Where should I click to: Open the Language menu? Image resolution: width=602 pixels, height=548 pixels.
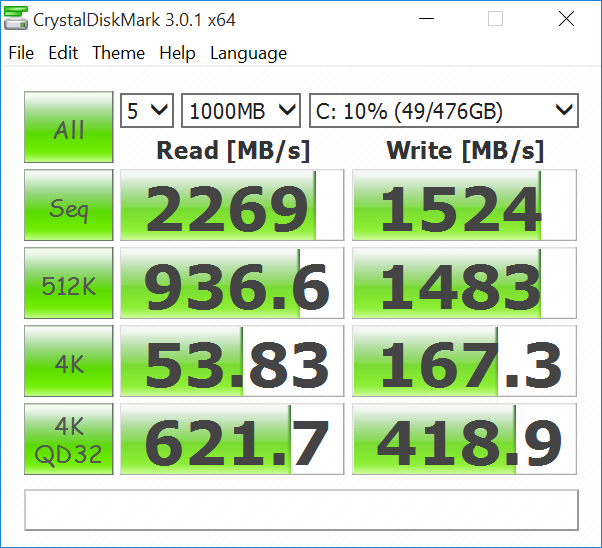click(x=248, y=53)
